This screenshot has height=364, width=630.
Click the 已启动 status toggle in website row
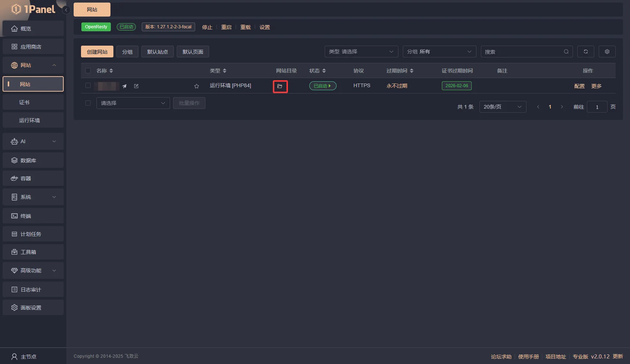point(323,86)
